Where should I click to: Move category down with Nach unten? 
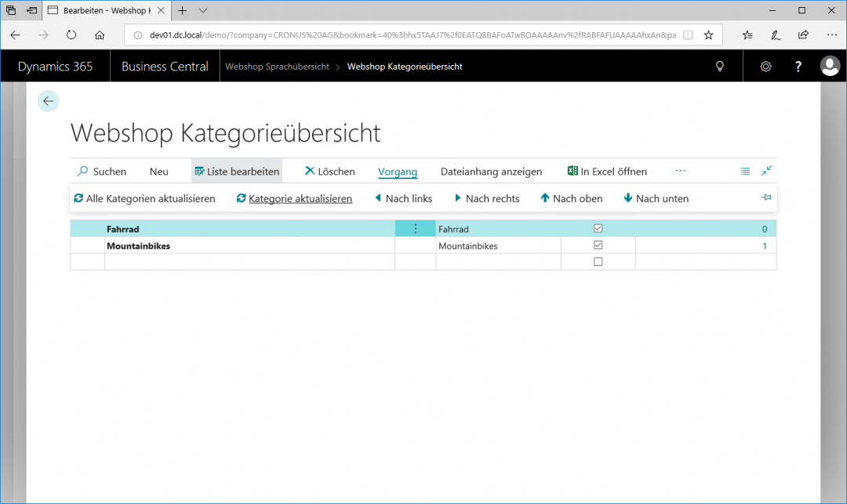point(656,198)
